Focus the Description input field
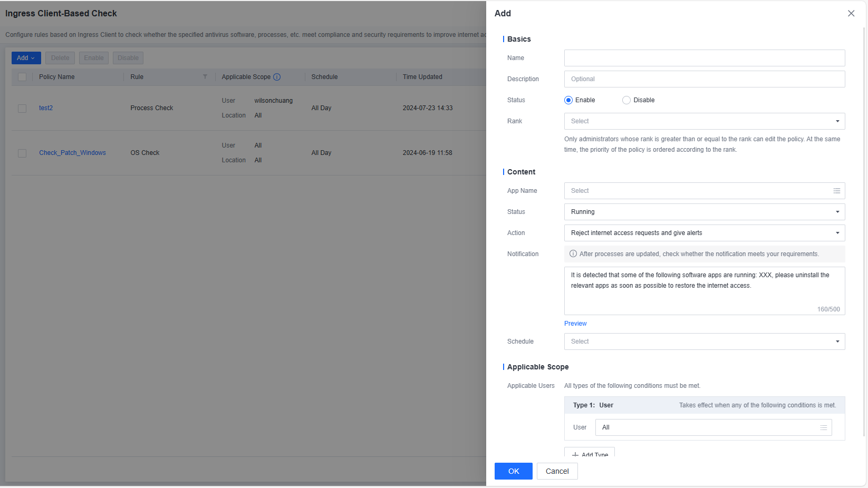Image resolution: width=868 pixels, height=488 pixels. click(x=705, y=79)
